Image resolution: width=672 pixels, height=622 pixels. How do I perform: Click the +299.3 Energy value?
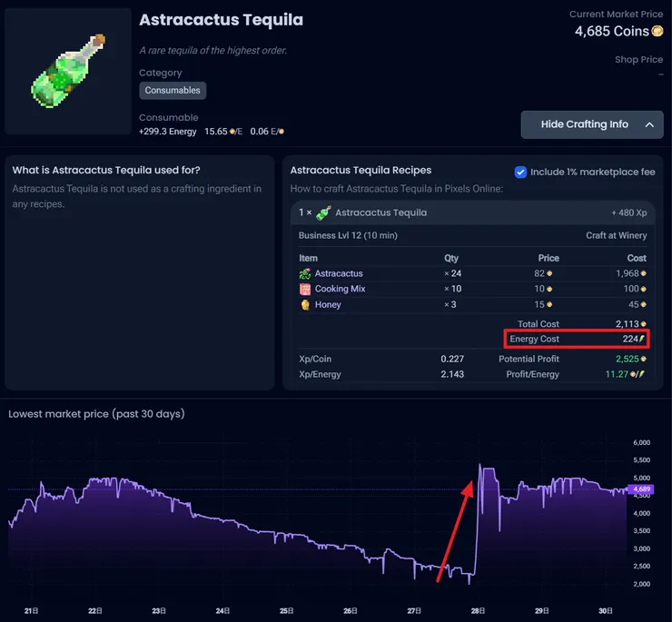(x=168, y=132)
